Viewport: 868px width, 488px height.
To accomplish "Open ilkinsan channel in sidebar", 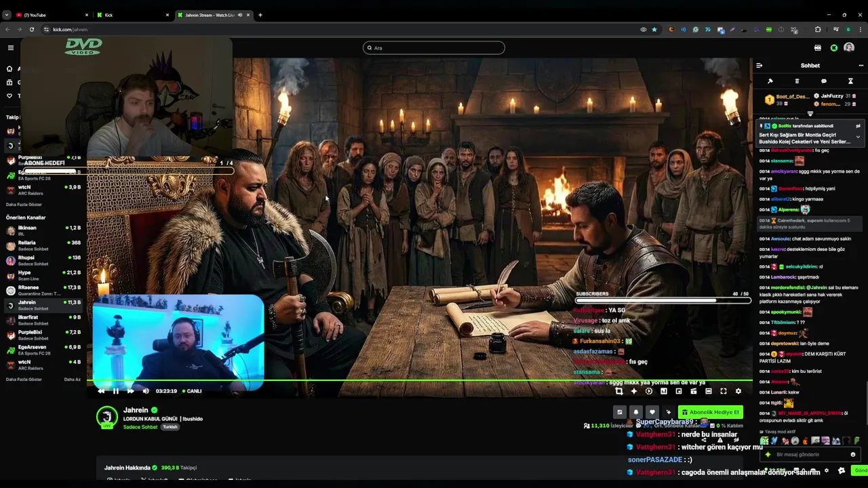I will tap(43, 230).
